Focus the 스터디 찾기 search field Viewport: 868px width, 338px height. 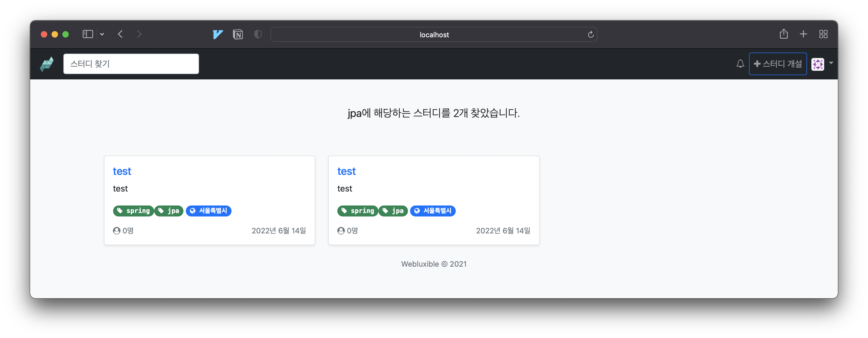[x=131, y=64]
